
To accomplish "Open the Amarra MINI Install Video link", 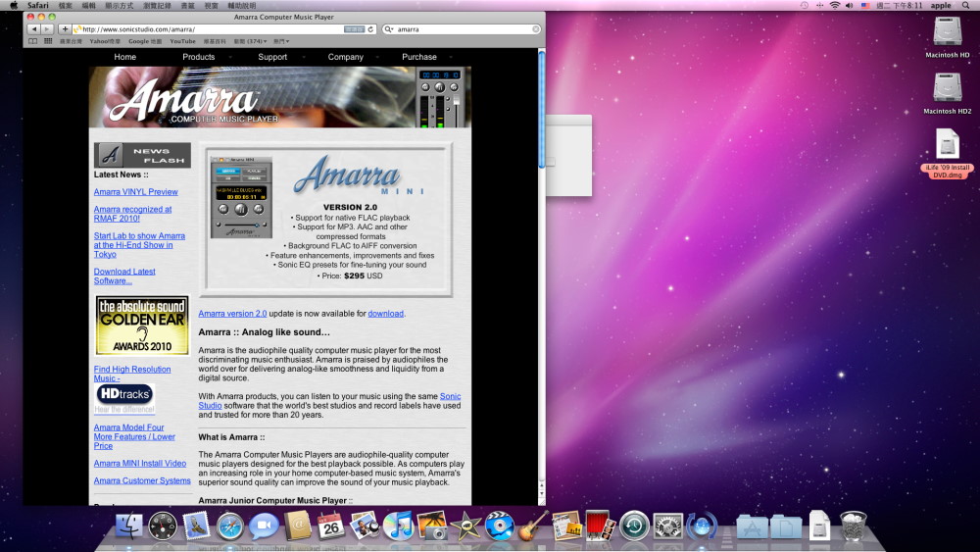I will (x=140, y=463).
